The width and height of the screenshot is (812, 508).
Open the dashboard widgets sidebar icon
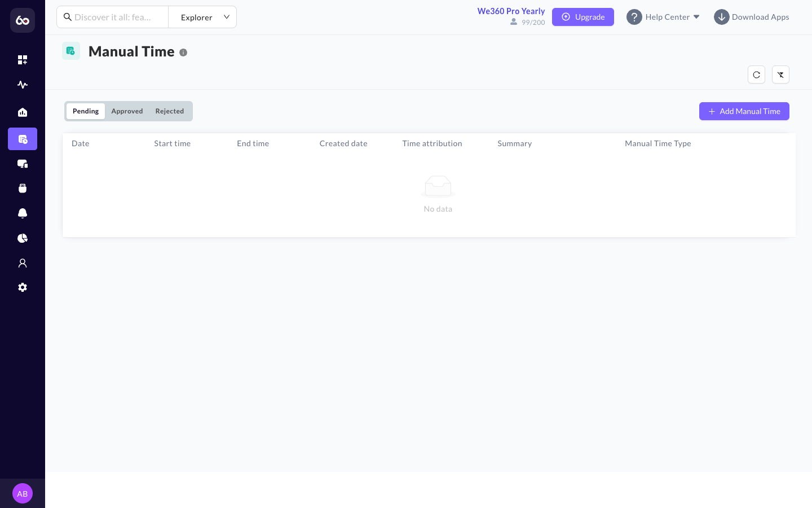click(23, 60)
